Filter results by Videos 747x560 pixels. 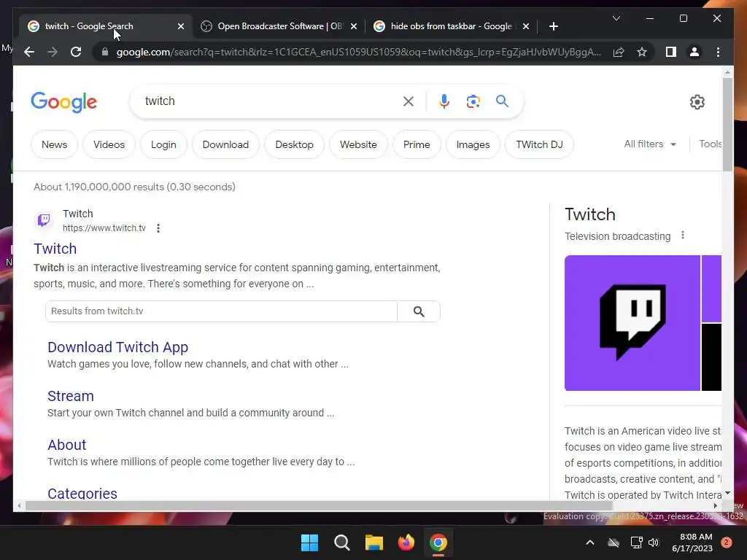pos(109,144)
